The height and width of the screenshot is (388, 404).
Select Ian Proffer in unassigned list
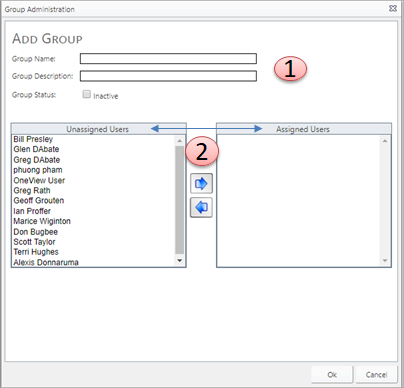(32, 211)
